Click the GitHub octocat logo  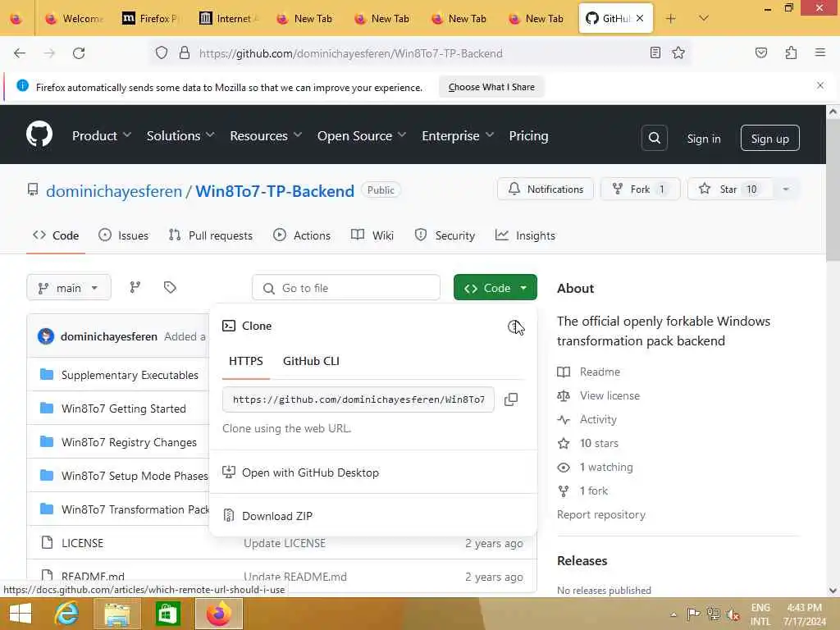click(39, 135)
